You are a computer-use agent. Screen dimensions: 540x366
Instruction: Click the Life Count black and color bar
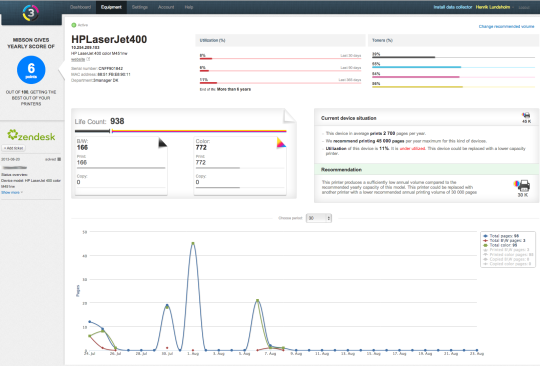point(181,131)
